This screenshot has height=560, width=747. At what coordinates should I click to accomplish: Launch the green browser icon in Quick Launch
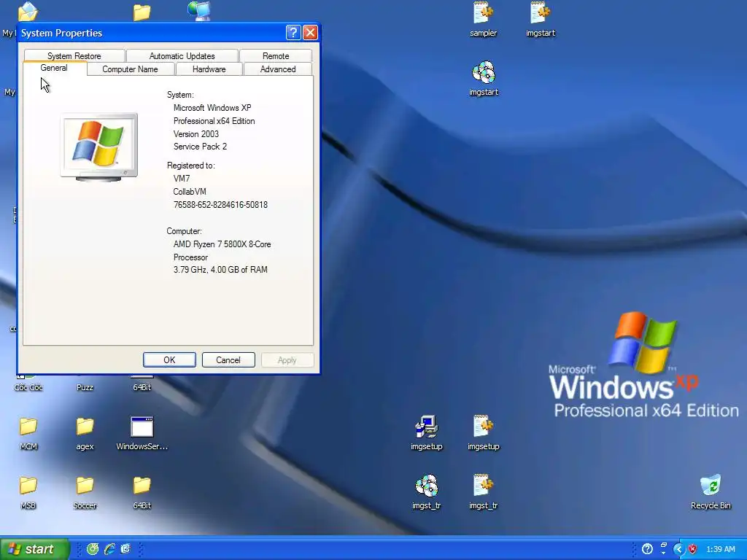(x=93, y=549)
